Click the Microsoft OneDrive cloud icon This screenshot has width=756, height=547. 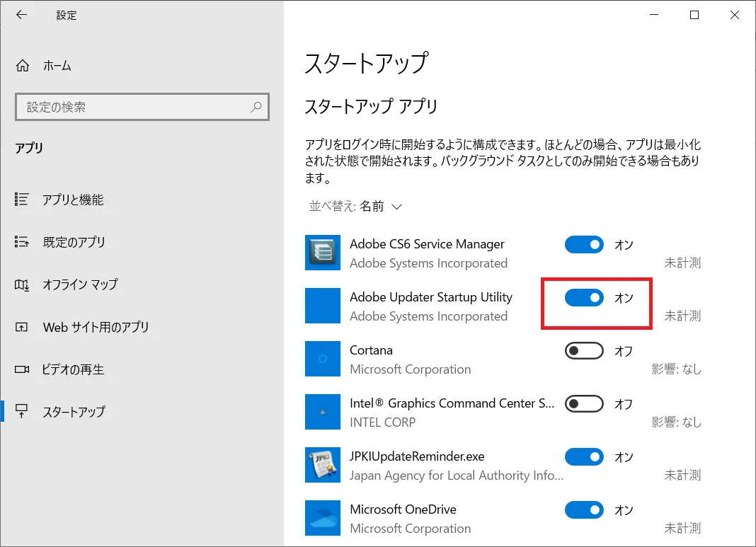[x=323, y=517]
